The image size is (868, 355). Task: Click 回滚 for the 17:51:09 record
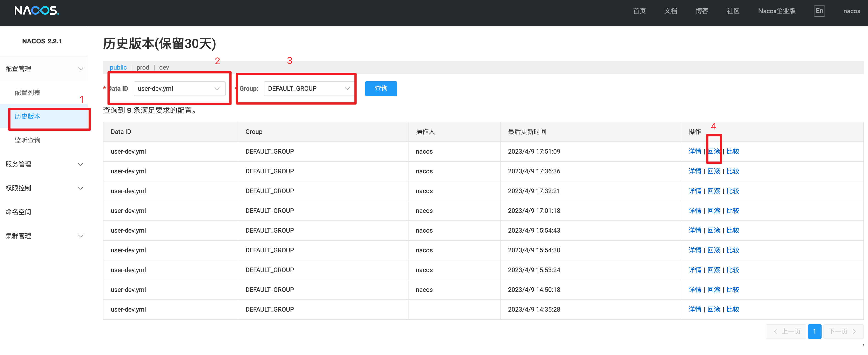[714, 151]
